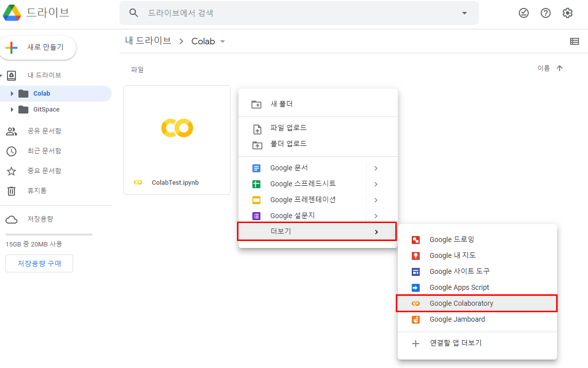Expand Google 설문지 submenu arrow
The width and height of the screenshot is (588, 368).
pyautogui.click(x=376, y=216)
